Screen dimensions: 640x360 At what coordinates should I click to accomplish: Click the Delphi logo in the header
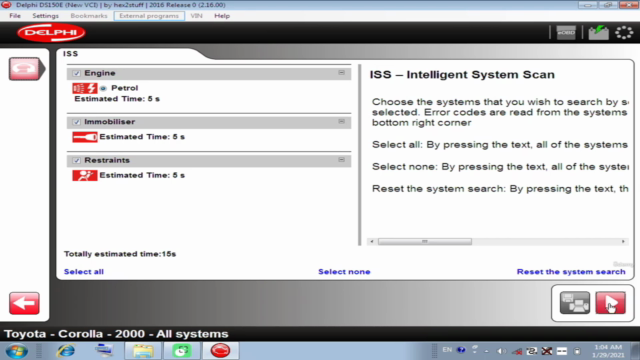click(x=51, y=33)
